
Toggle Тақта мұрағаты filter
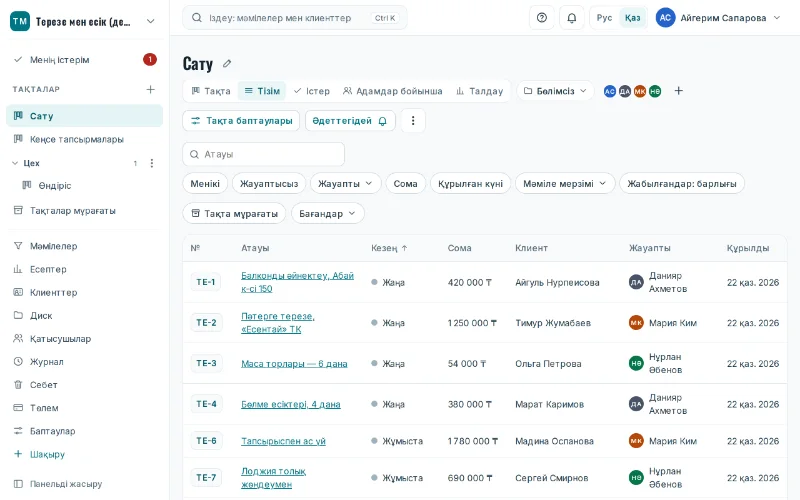235,213
